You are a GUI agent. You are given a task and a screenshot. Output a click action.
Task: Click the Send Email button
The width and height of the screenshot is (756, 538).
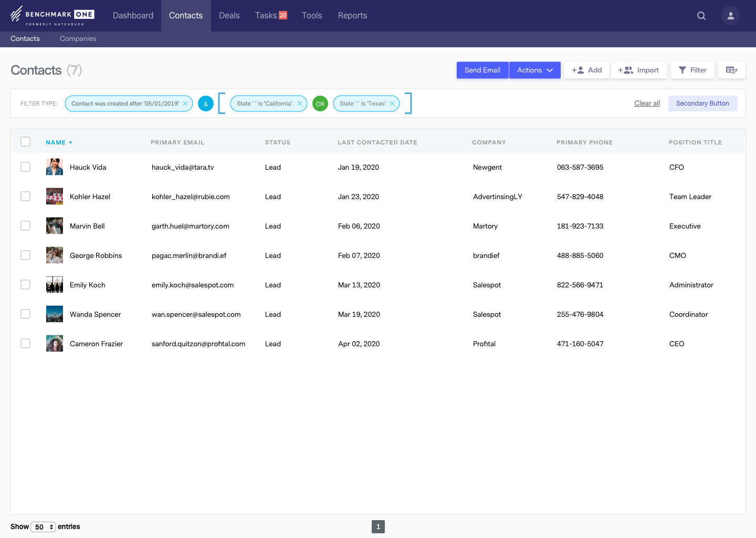tap(482, 70)
